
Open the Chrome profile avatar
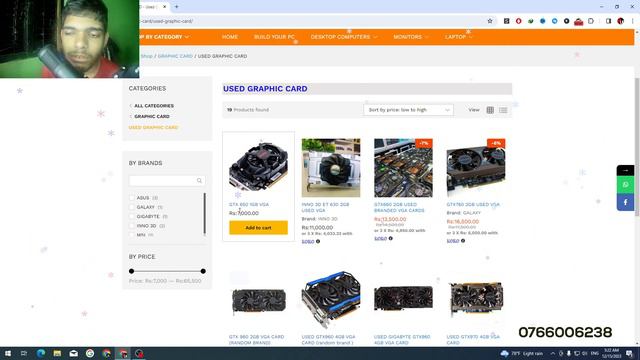[620, 21]
